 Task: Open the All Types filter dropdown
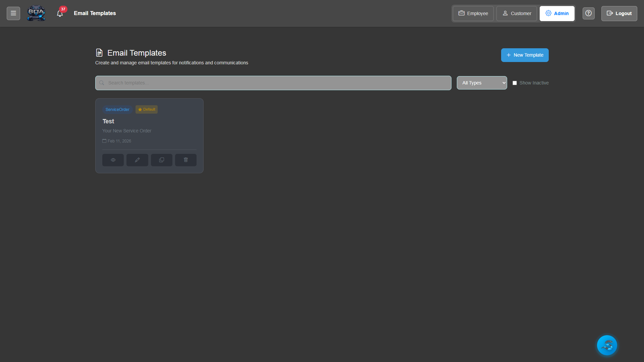pos(482,83)
